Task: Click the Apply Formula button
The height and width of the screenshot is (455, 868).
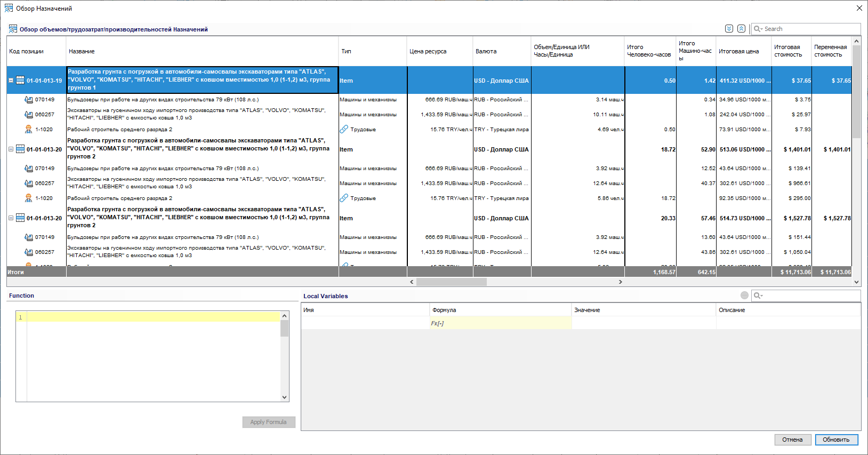Action: click(269, 422)
